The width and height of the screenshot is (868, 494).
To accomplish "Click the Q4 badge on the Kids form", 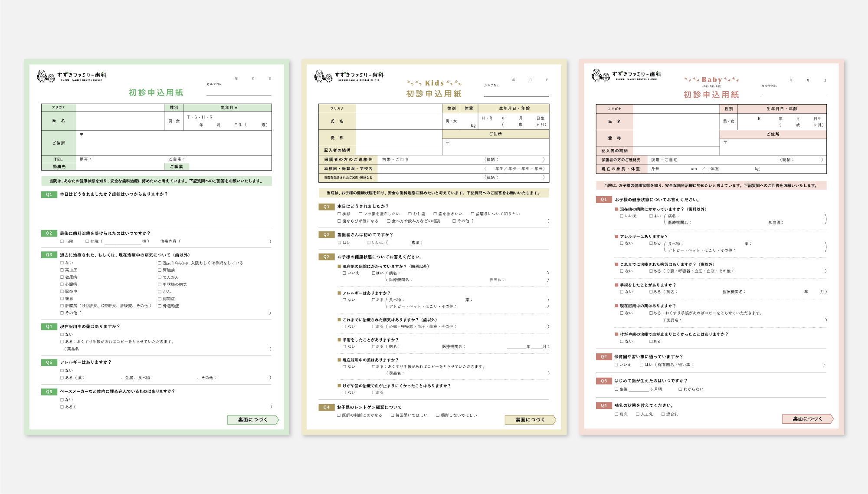I will [326, 408].
